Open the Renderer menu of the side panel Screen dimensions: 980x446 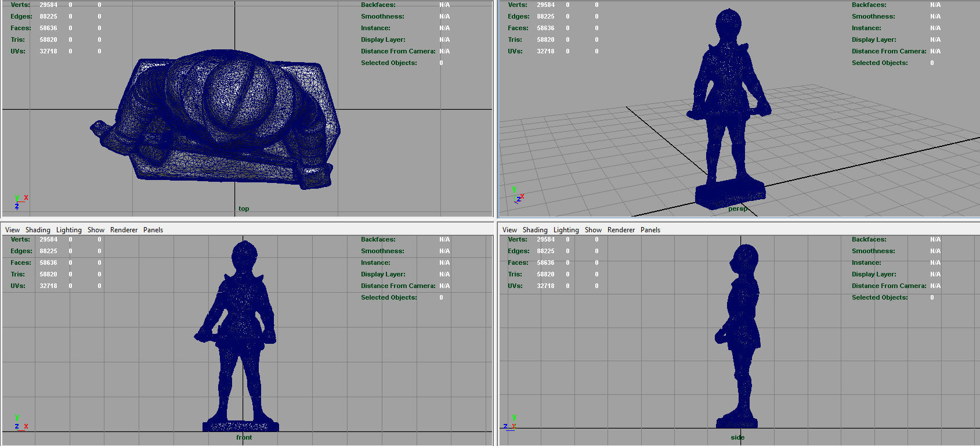[x=621, y=230]
